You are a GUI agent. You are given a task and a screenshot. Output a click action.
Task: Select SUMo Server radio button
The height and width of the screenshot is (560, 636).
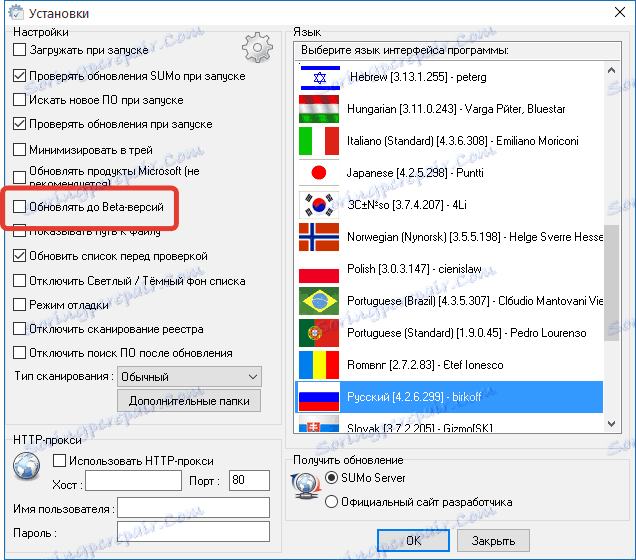point(331,478)
